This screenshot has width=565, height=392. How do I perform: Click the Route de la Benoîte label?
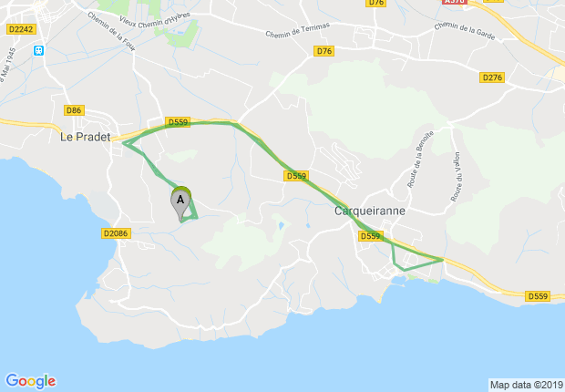coord(420,159)
